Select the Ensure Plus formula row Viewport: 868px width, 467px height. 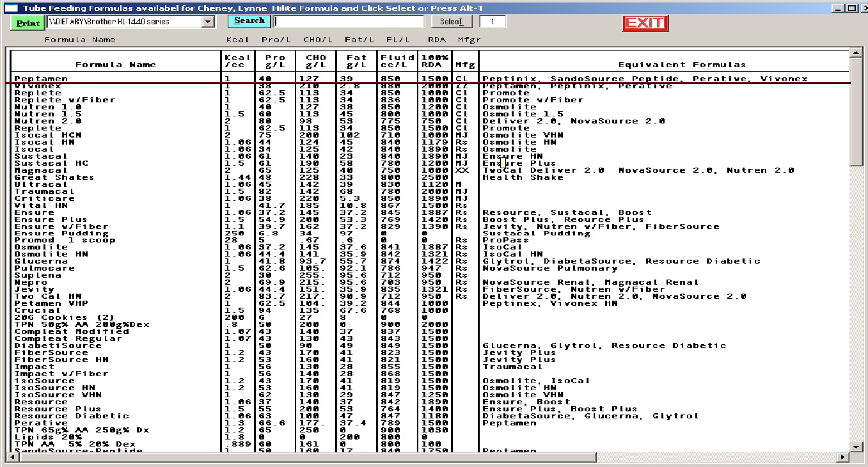pyautogui.click(x=429, y=219)
